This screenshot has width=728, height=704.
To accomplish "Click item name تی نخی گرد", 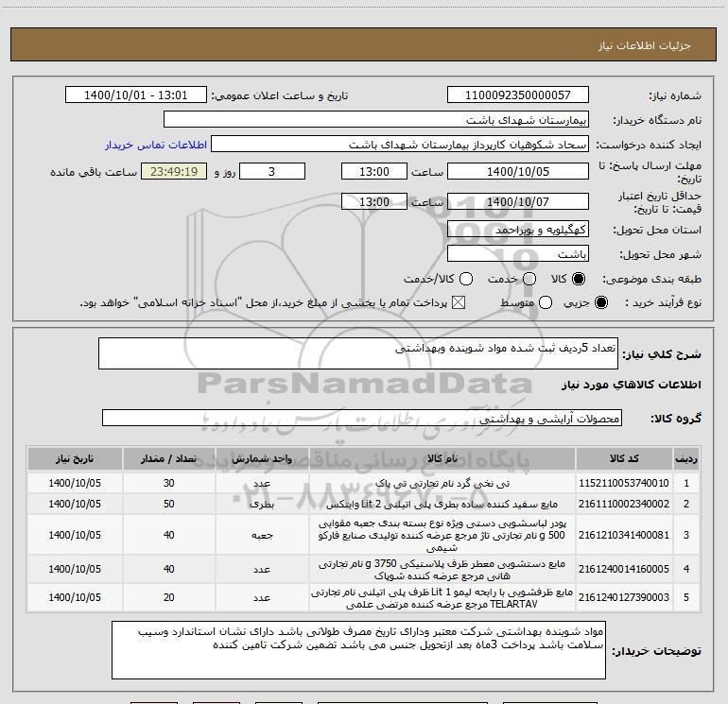I will [442, 483].
